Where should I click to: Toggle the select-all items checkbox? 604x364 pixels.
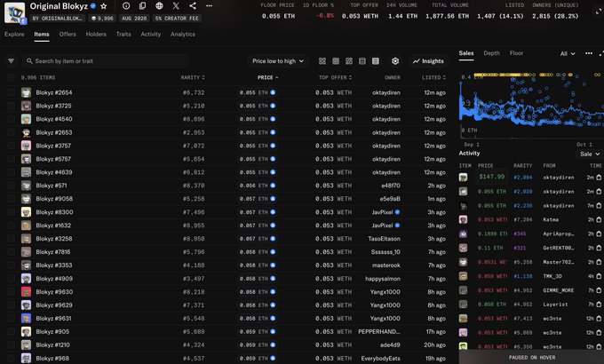[x=11, y=77]
